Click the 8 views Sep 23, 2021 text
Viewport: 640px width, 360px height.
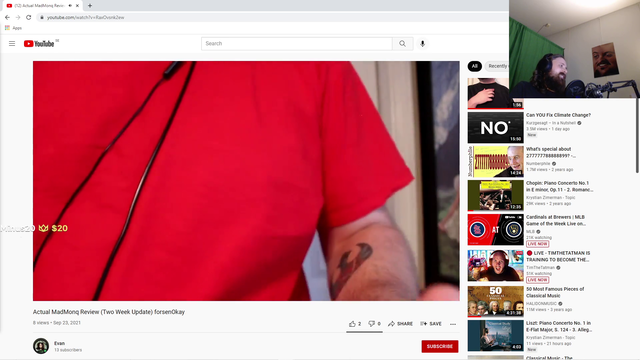(x=57, y=323)
